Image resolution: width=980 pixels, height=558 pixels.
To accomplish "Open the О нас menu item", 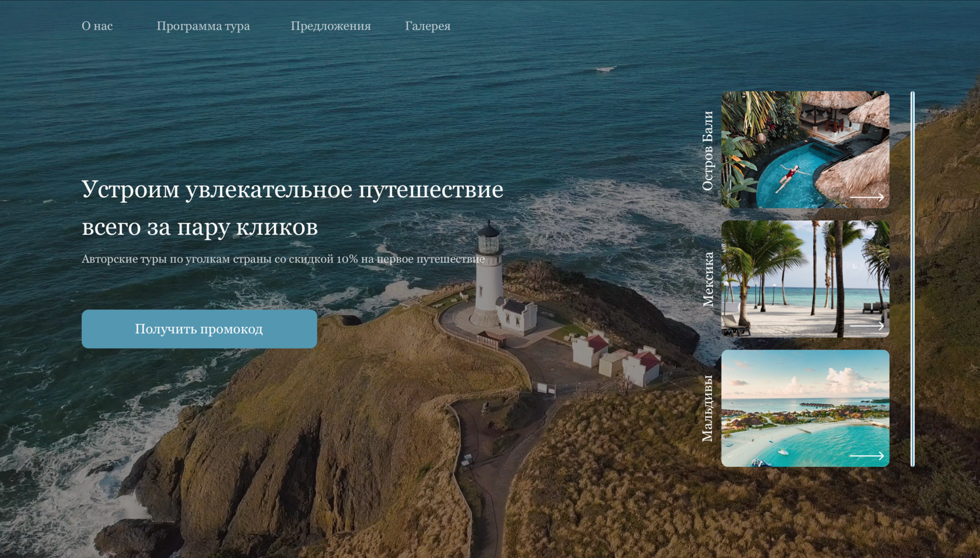I will point(97,26).
